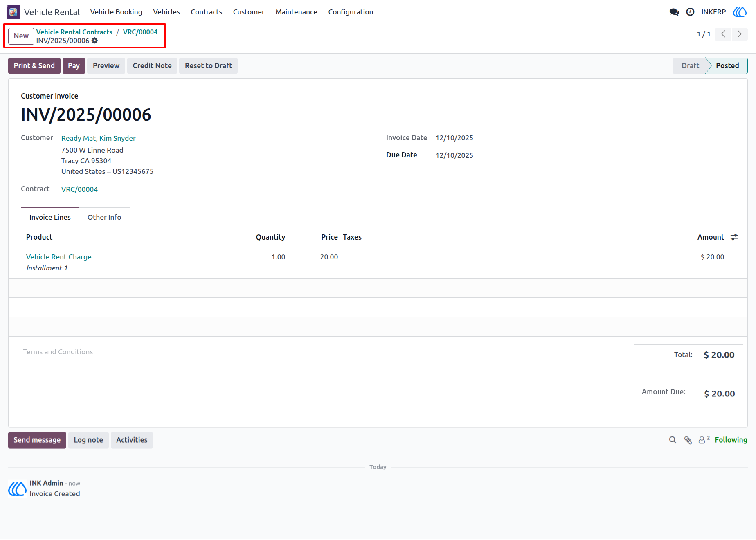This screenshot has width=756, height=540.
Task: Open the Customer menu
Action: click(x=249, y=12)
